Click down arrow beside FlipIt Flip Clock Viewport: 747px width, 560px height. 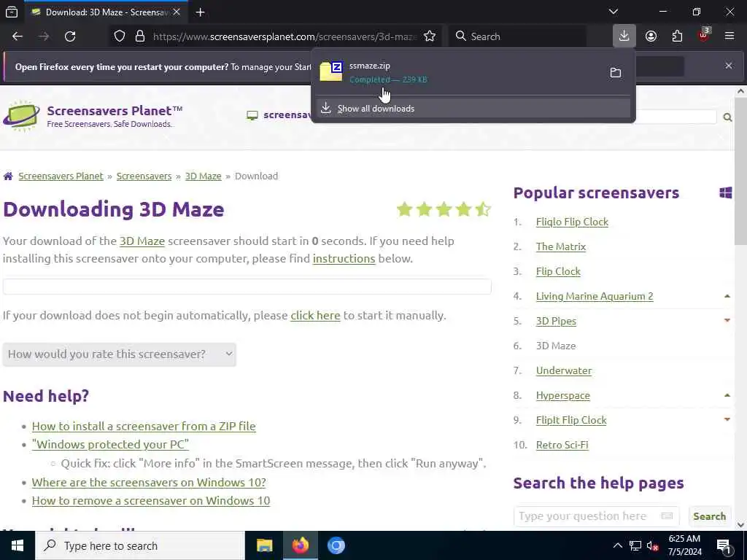pos(727,419)
